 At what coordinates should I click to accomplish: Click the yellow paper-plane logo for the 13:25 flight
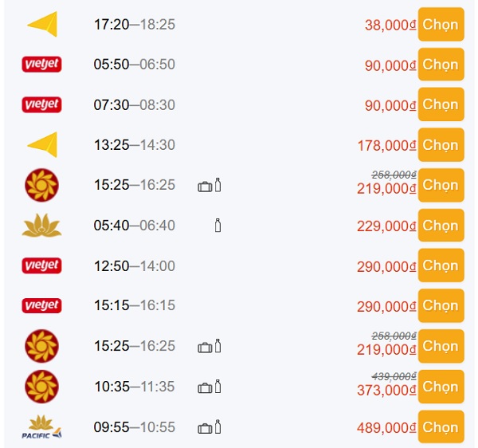(42, 145)
